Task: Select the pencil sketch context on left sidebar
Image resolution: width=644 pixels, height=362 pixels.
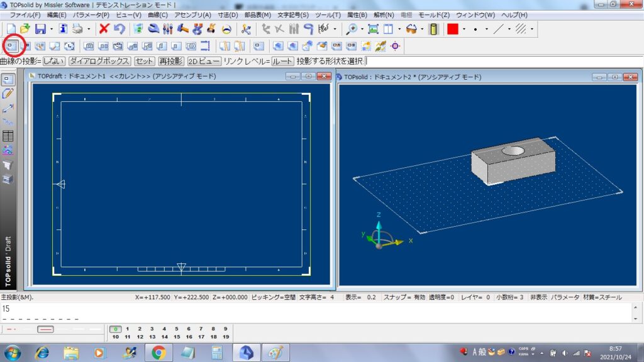Action: coord(8,94)
